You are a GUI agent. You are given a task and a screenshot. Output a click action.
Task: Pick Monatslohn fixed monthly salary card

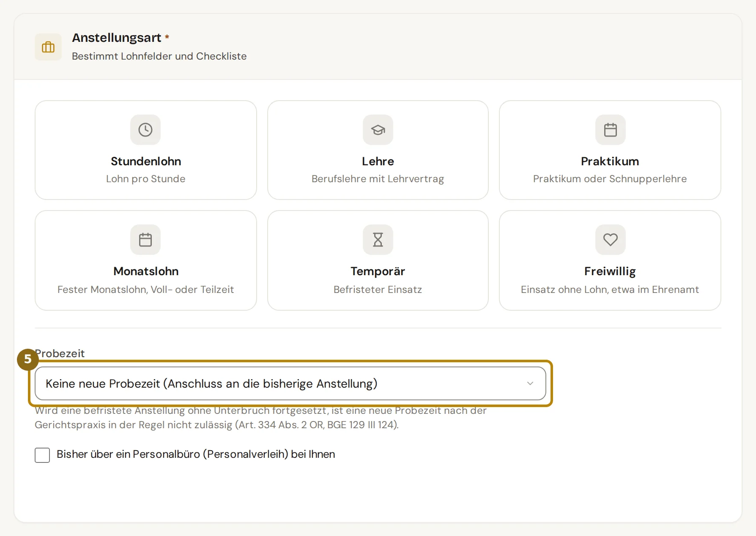pos(146,260)
